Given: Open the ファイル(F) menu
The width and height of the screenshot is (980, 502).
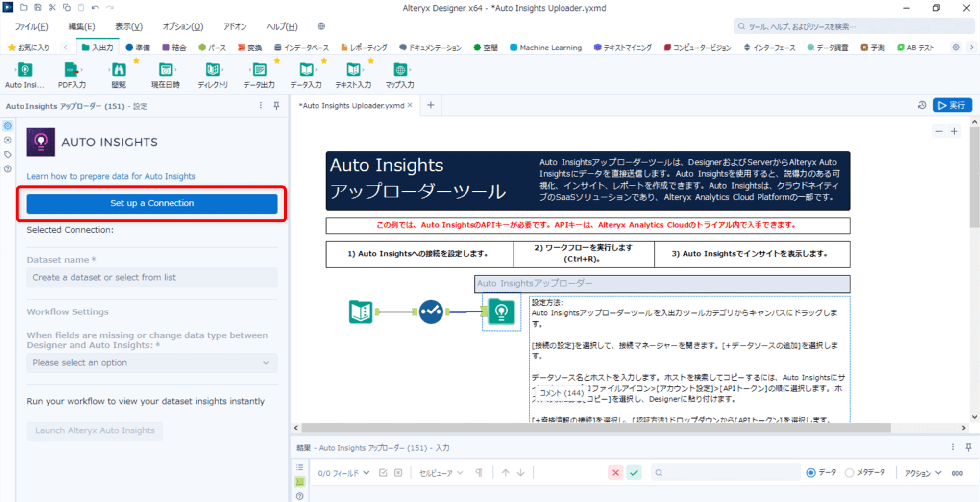Looking at the screenshot, I should pyautogui.click(x=31, y=26).
